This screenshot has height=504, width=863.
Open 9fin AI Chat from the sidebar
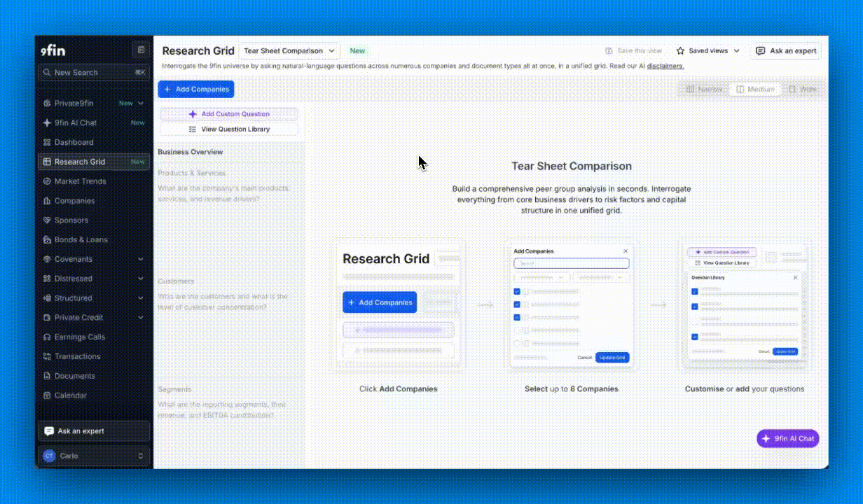(x=94, y=122)
